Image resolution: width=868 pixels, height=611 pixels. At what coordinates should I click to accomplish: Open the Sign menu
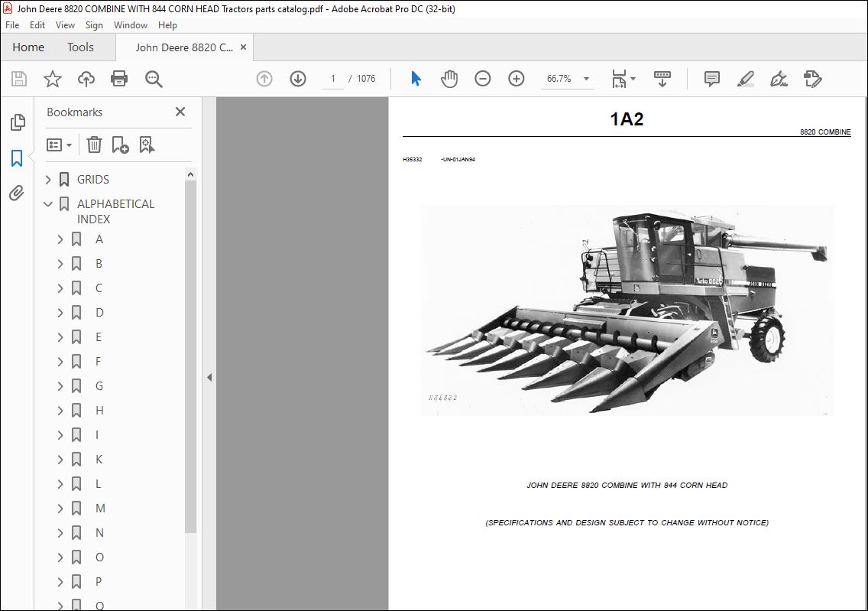click(94, 25)
